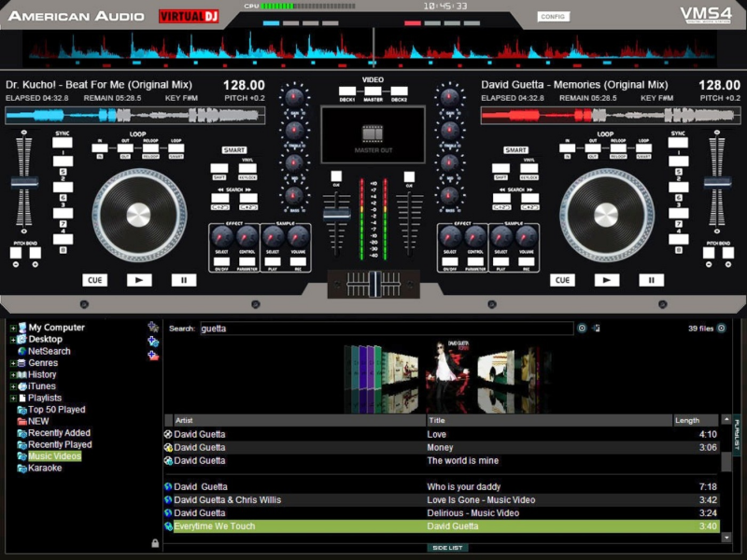Open the vertical PLAYLIST side tab
Screen dimensions: 747x560
tap(737, 436)
